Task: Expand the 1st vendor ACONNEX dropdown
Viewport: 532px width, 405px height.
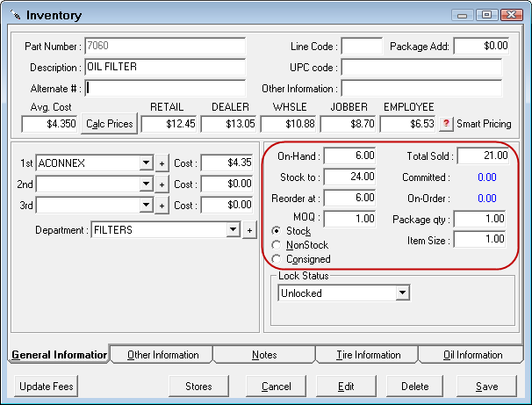Action: pos(146,163)
